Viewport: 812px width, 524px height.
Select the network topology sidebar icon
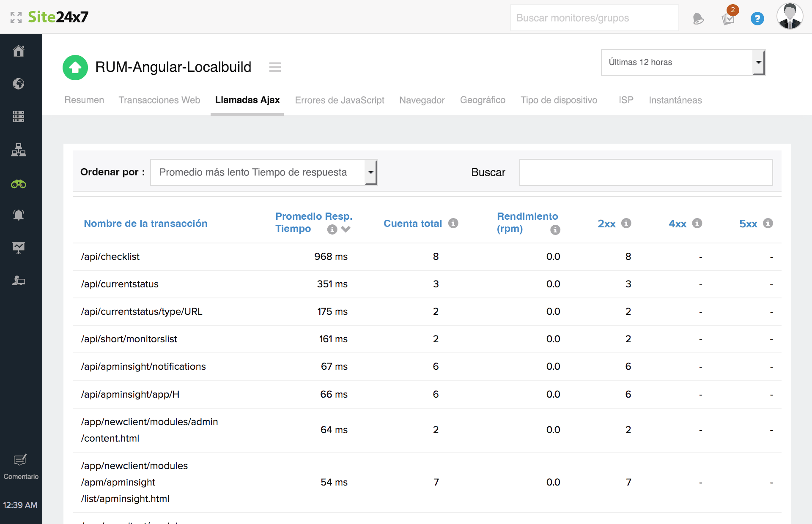19,150
